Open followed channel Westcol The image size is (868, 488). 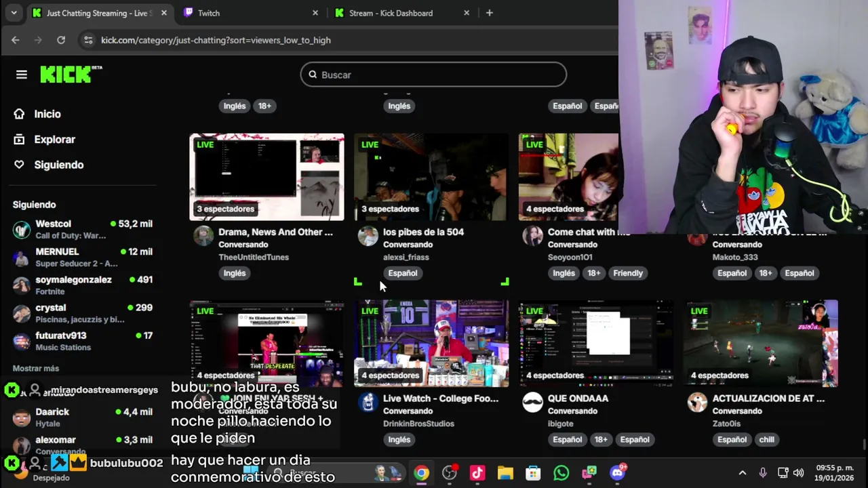pos(83,229)
